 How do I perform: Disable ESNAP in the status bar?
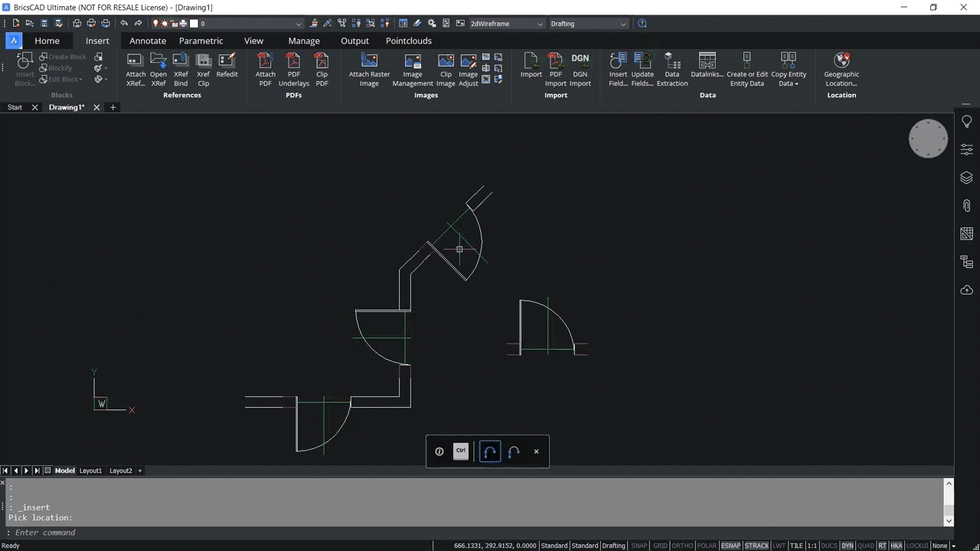click(x=731, y=546)
